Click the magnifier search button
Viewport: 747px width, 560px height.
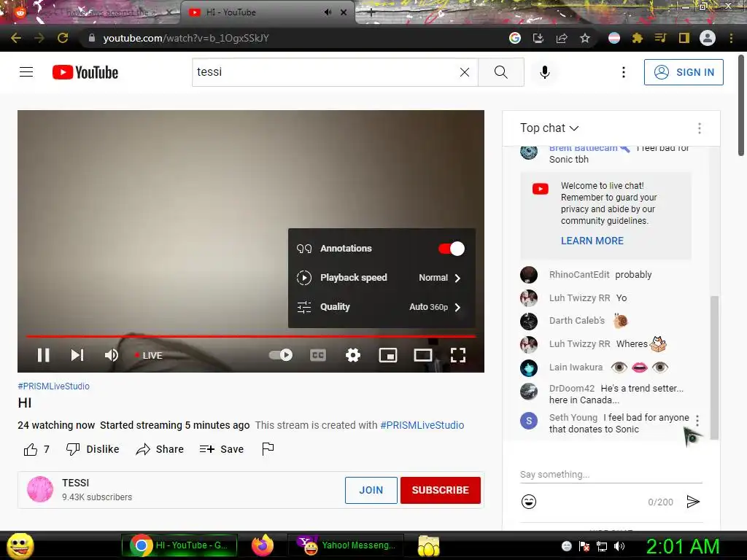click(500, 72)
